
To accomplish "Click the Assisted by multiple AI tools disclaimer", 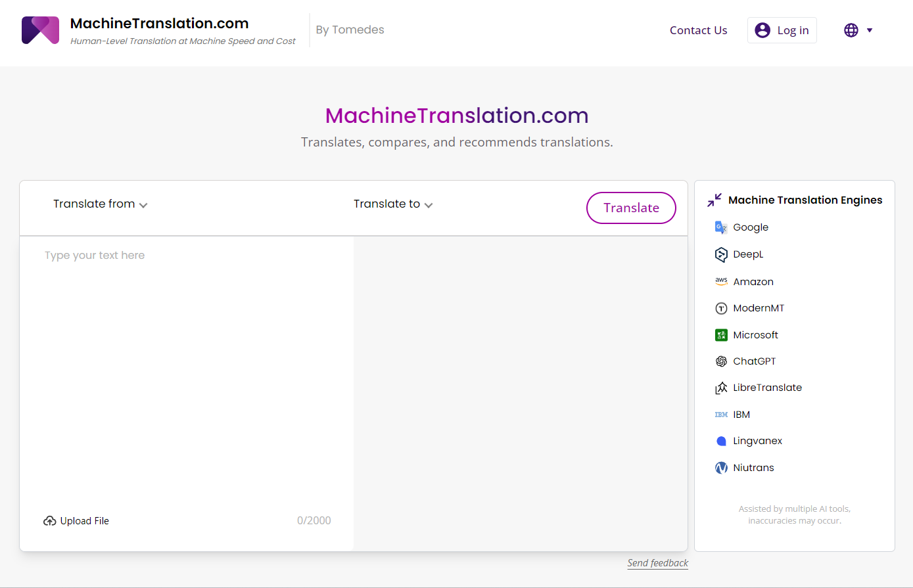I will (x=795, y=515).
